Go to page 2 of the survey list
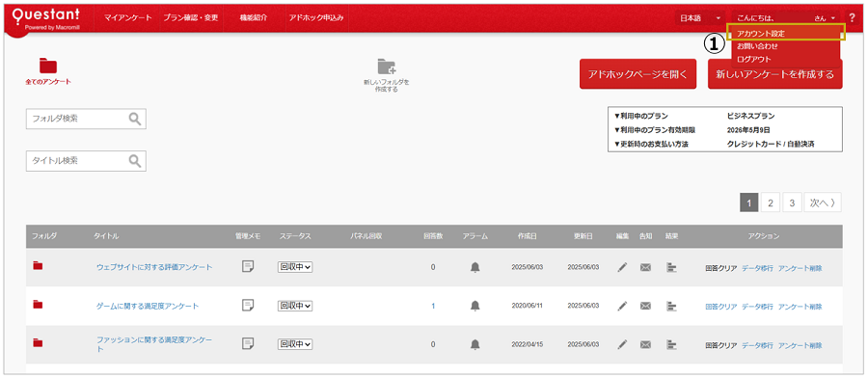Viewport: 868px width, 378px height. [770, 203]
